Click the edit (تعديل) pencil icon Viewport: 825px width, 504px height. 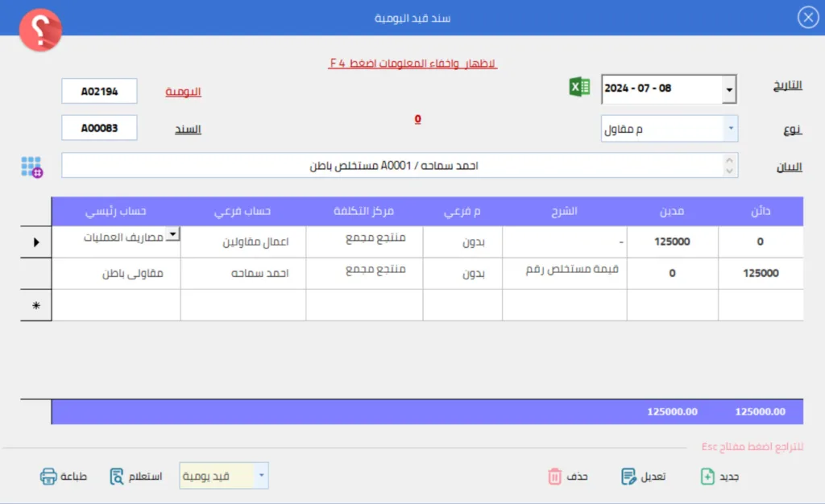pyautogui.click(x=629, y=476)
